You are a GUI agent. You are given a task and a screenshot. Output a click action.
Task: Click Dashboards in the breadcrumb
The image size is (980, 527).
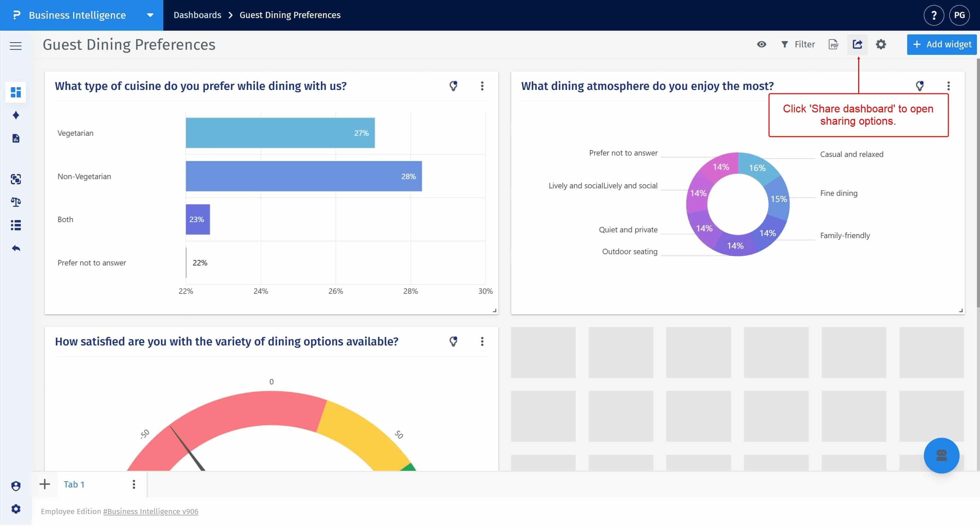(197, 15)
